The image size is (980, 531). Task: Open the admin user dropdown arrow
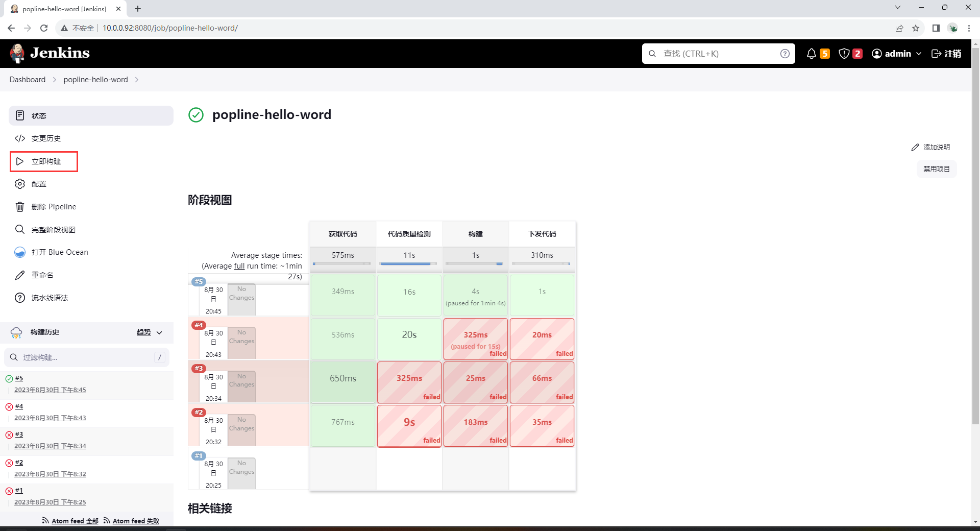(x=919, y=54)
